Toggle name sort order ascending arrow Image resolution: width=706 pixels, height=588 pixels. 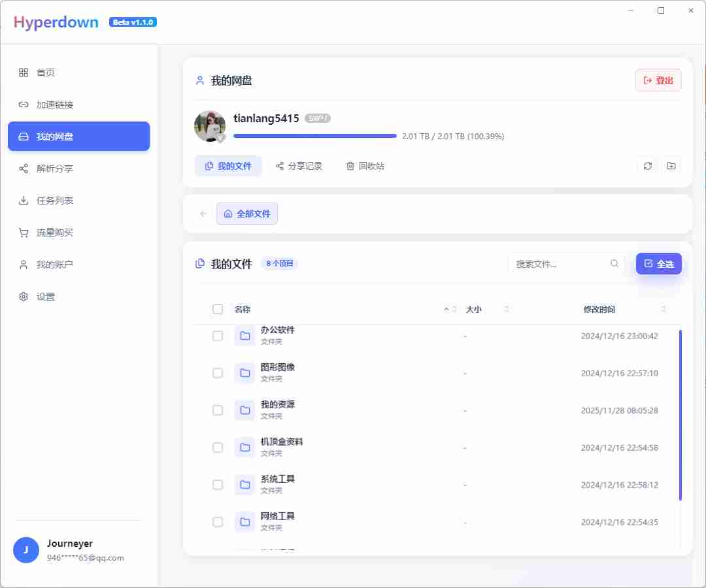(x=445, y=309)
